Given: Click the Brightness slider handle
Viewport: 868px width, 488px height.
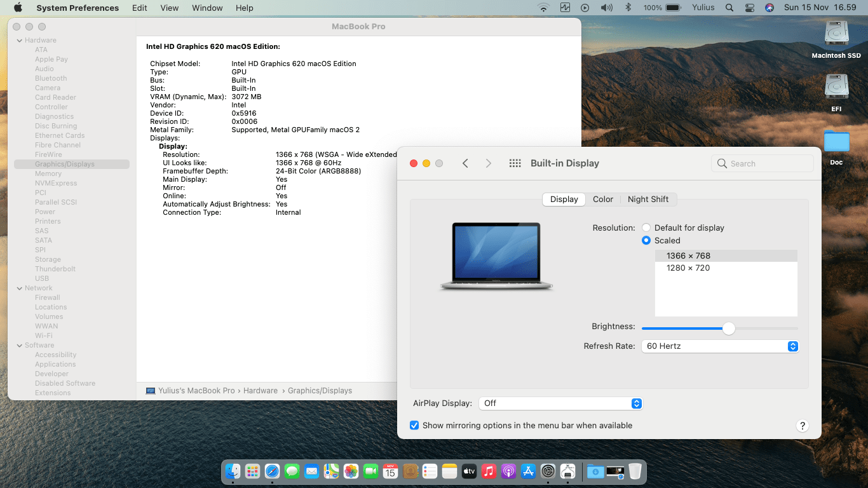Looking at the screenshot, I should coord(729,329).
